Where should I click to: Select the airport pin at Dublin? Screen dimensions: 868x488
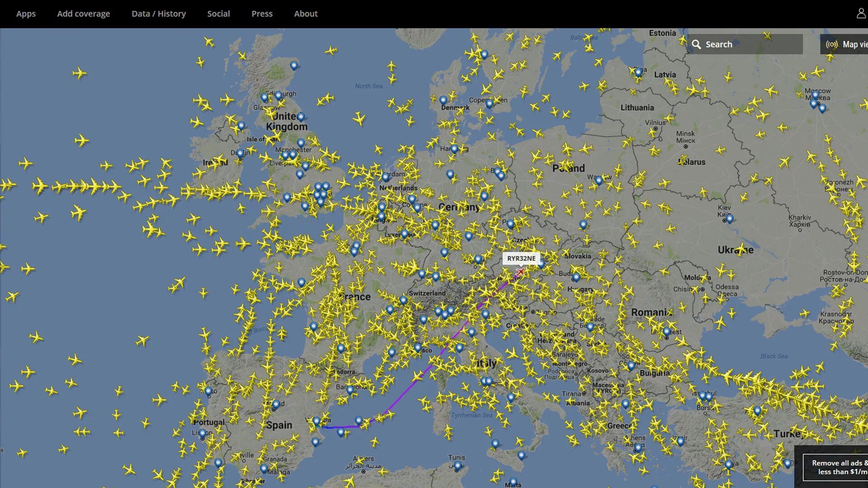click(x=240, y=154)
